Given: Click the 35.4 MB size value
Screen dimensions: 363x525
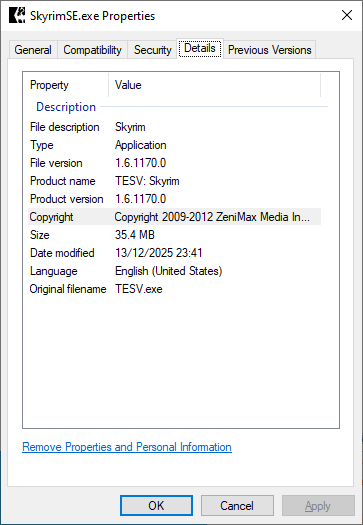Looking at the screenshot, I should [x=135, y=235].
